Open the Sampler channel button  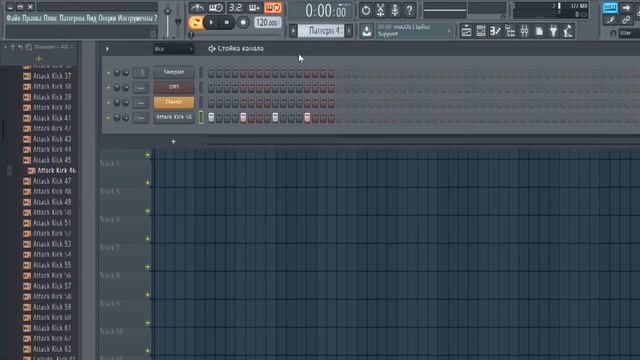pyautogui.click(x=174, y=72)
